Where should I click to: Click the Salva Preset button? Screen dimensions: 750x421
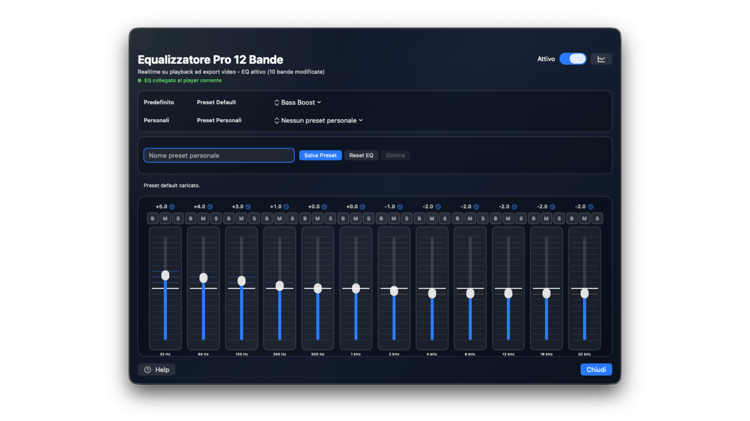tap(321, 155)
